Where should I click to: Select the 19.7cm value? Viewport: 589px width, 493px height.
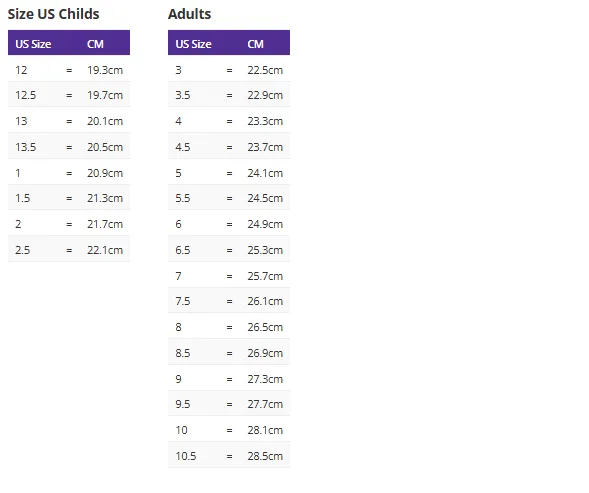point(105,95)
